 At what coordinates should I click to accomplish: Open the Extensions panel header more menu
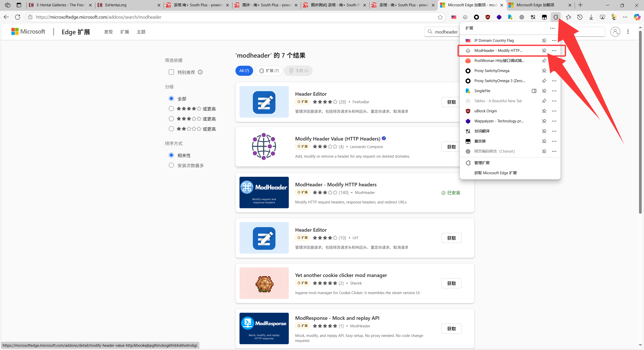[552, 28]
